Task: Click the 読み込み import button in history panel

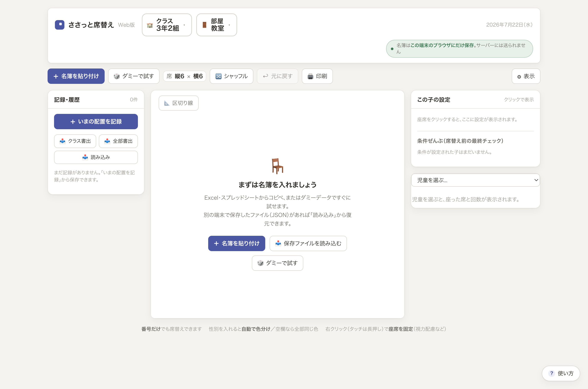Action: point(96,157)
